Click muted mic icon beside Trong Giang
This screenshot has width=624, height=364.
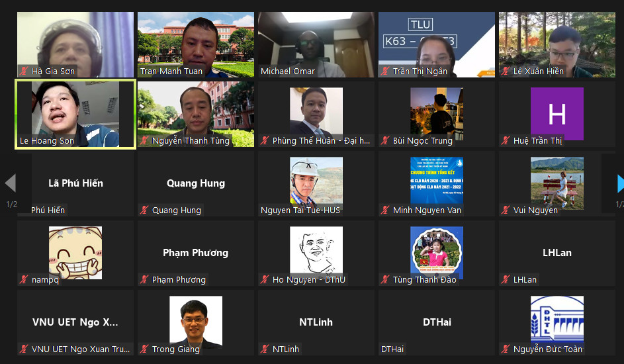[x=144, y=349]
